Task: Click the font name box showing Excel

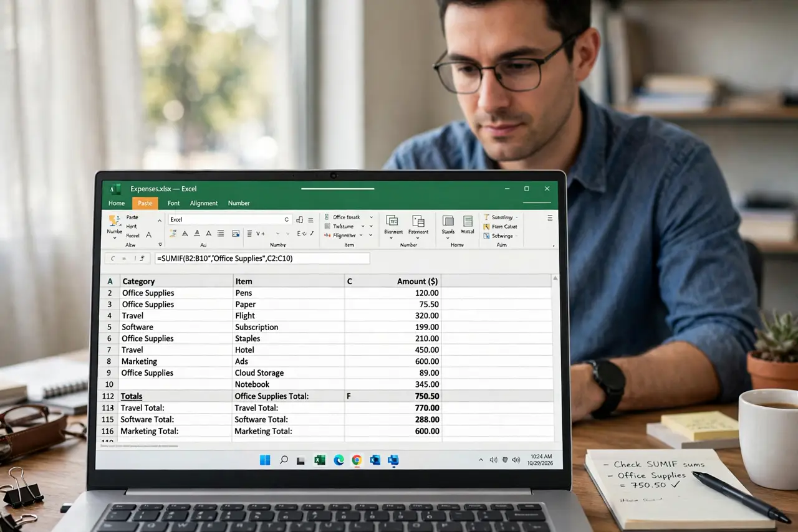Action: pyautogui.click(x=229, y=219)
